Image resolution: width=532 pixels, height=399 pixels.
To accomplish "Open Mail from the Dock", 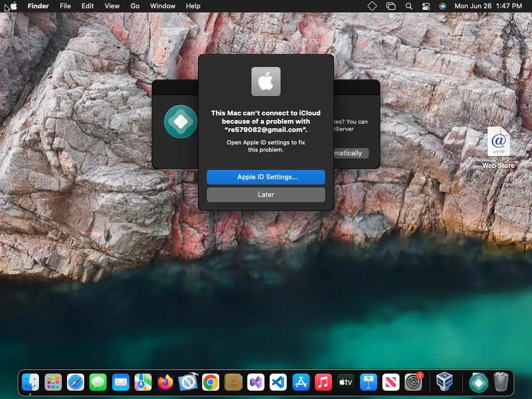I will [x=121, y=382].
